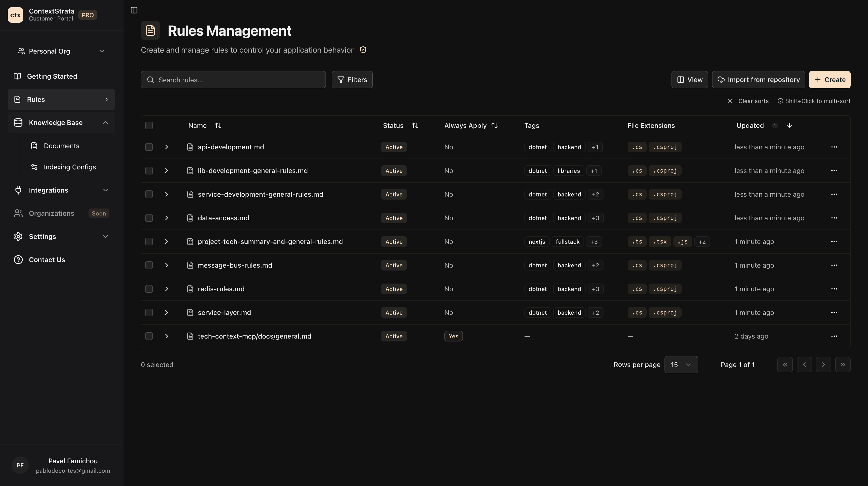The width and height of the screenshot is (868, 486).
Task: Click the nextjs tag
Action: 537,242
